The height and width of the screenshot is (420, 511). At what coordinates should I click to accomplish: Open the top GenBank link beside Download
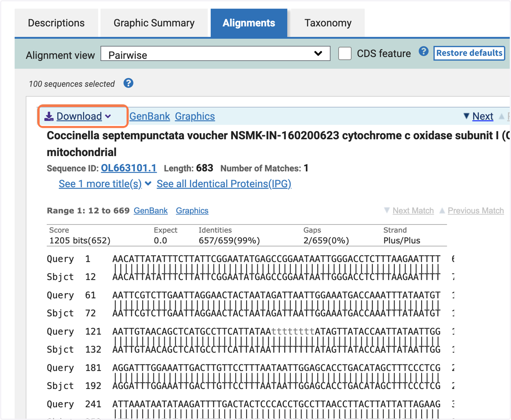[x=149, y=116]
